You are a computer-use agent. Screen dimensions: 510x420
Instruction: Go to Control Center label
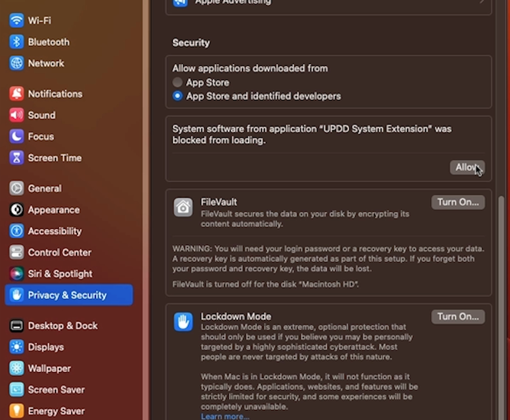(60, 253)
